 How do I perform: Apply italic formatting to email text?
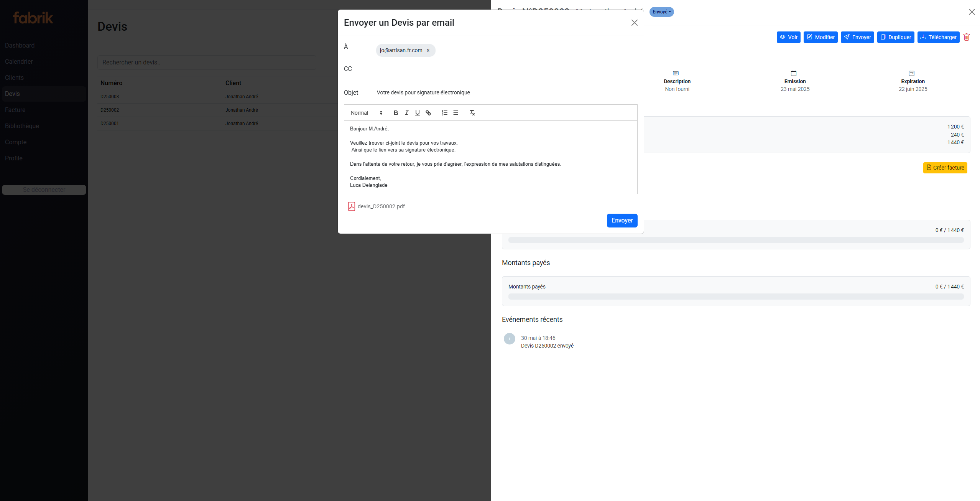click(406, 113)
